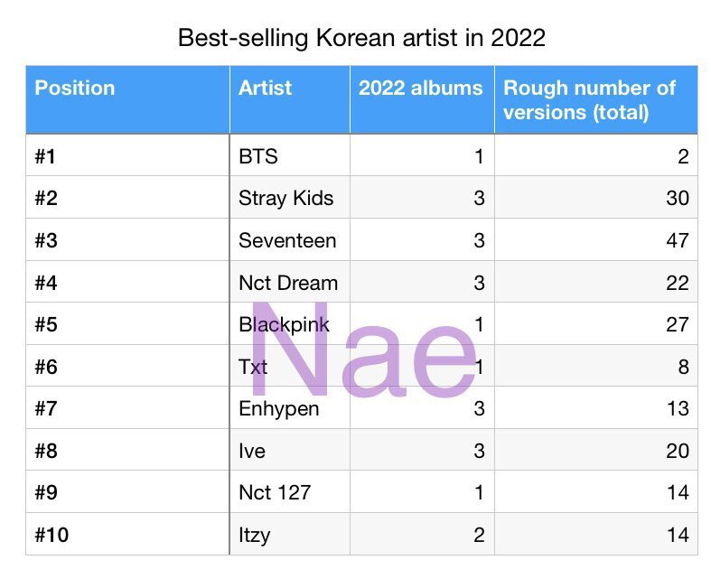The height and width of the screenshot is (588, 711).
Task: Select the Nct Dream cell
Action: [290, 282]
